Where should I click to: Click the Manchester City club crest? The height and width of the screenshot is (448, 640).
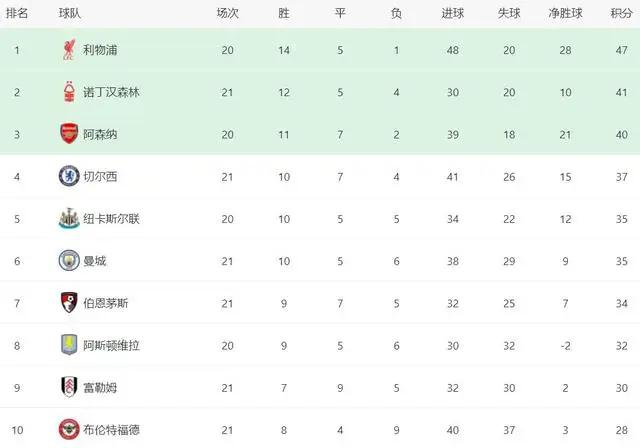click(68, 261)
